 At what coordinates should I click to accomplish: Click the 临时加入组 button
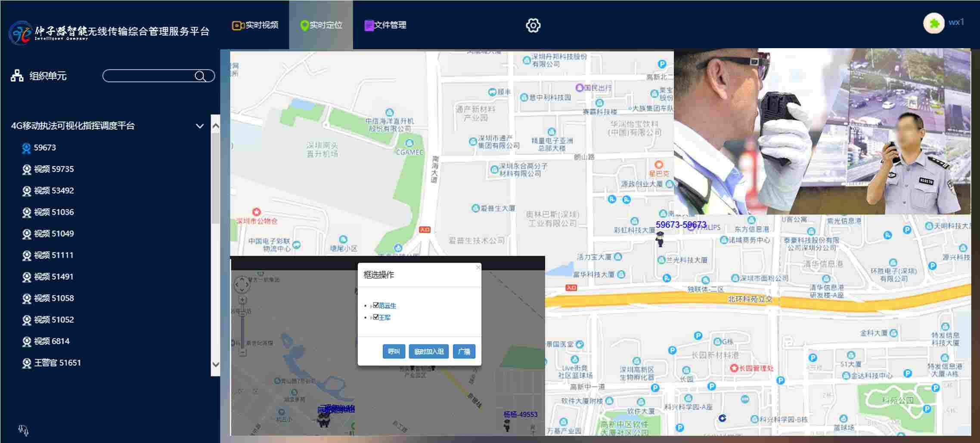pos(428,351)
